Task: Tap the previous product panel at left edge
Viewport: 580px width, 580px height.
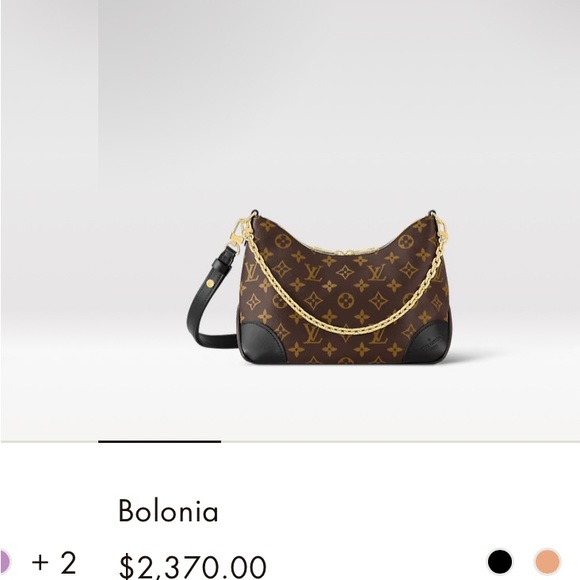Action: pyautogui.click(x=50, y=220)
